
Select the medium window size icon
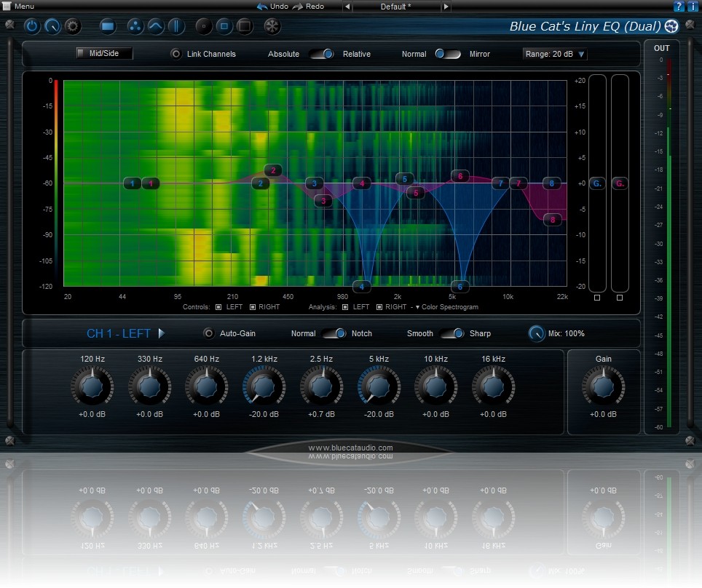point(224,26)
